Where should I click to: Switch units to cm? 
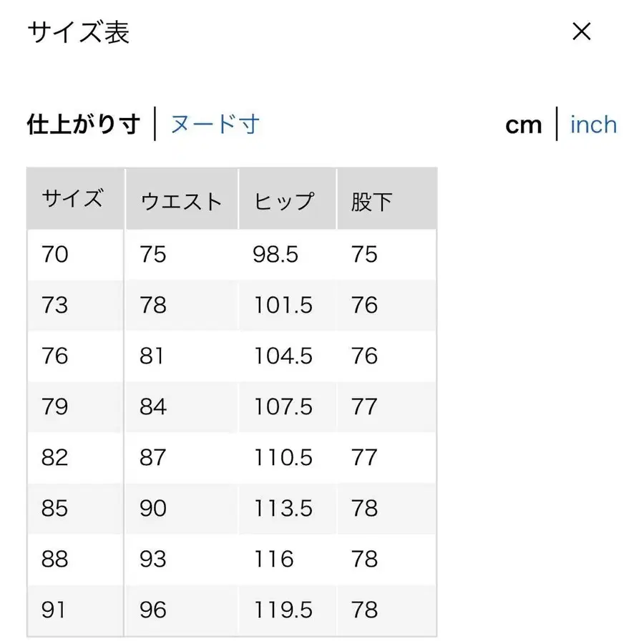(x=525, y=125)
